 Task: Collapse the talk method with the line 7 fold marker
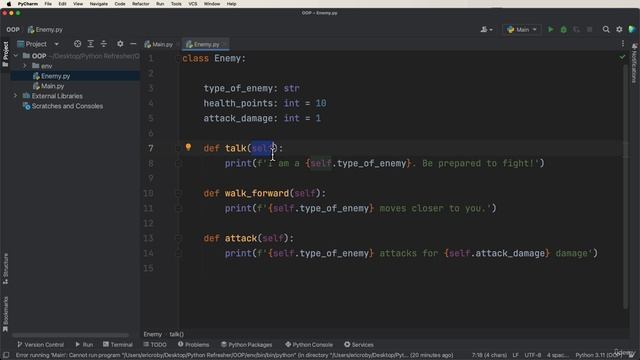178,148
